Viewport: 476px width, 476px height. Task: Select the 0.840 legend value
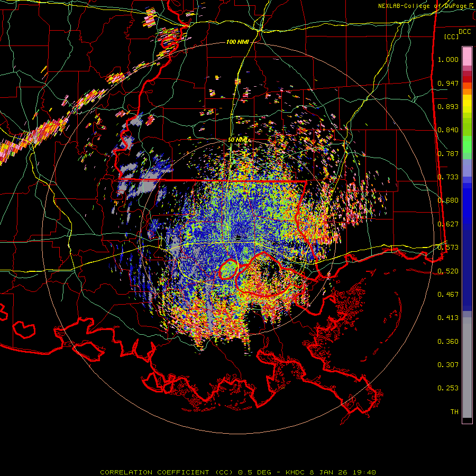pos(448,130)
